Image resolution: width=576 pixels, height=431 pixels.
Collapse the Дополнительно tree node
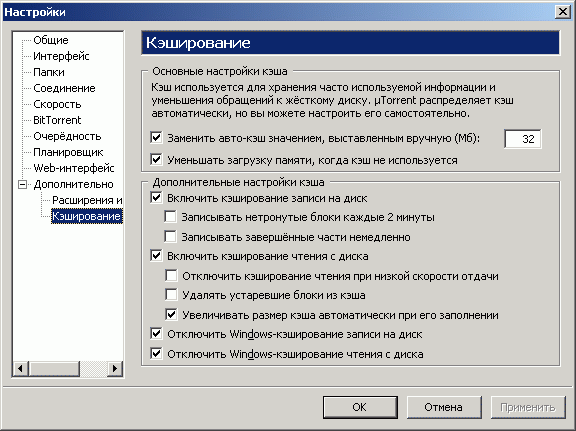(x=23, y=184)
